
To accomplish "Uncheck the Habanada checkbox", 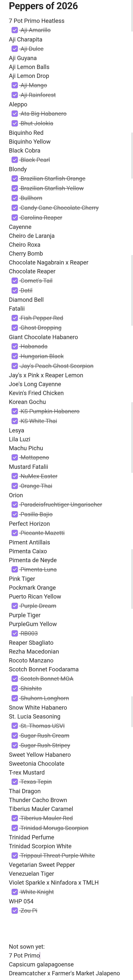I will click(14, 346).
